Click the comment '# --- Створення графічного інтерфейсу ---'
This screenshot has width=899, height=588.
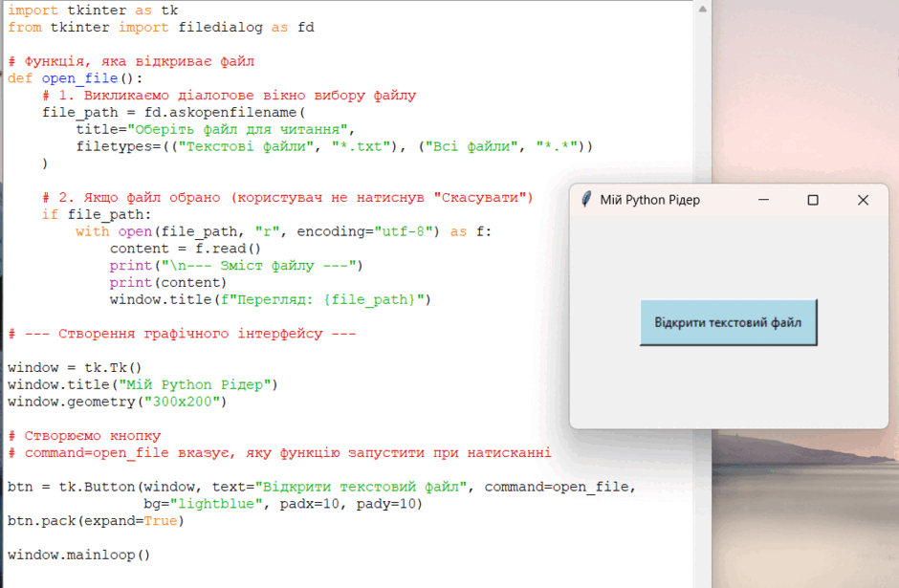coord(182,334)
